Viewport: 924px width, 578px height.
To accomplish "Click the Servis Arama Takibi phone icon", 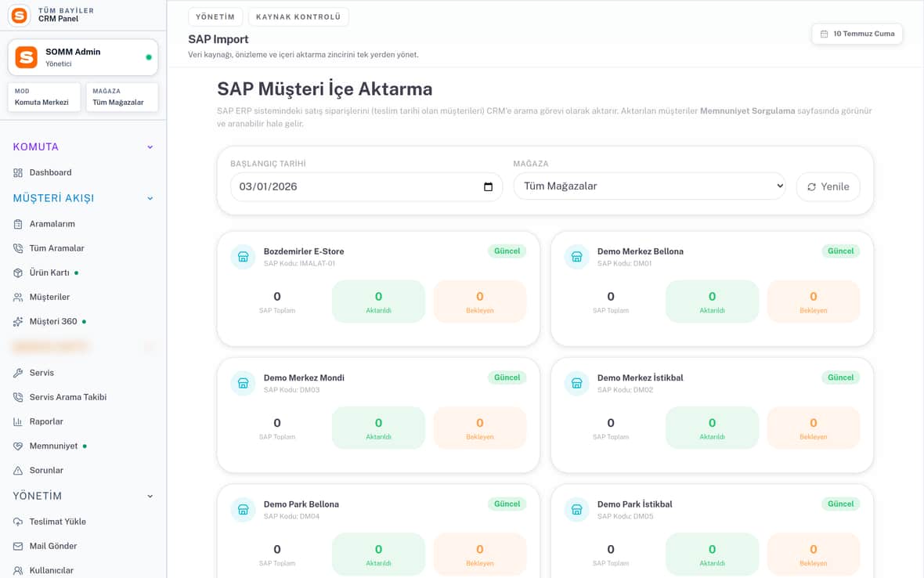I will pos(18,397).
